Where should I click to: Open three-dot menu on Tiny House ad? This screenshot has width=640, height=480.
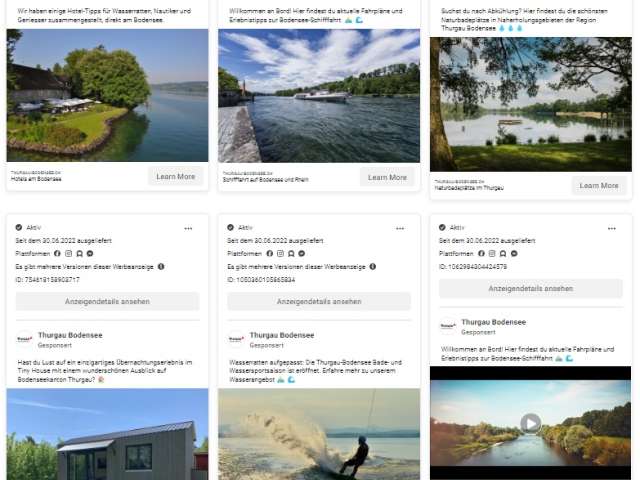coord(188,229)
